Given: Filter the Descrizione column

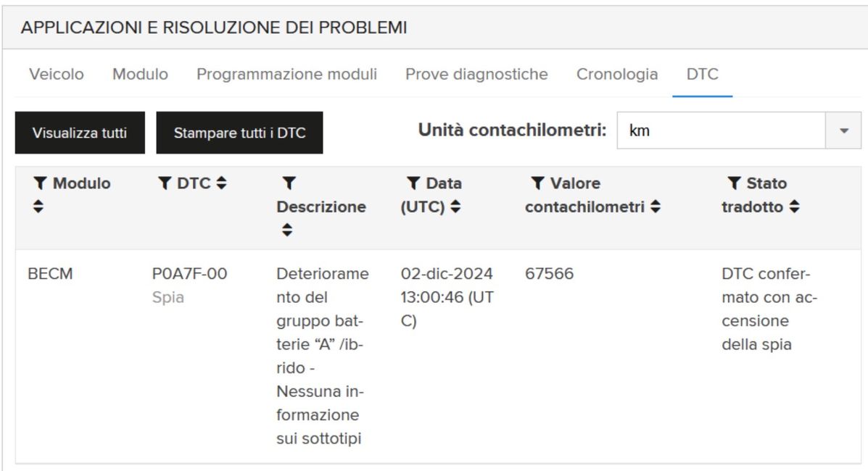Looking at the screenshot, I should click(289, 183).
